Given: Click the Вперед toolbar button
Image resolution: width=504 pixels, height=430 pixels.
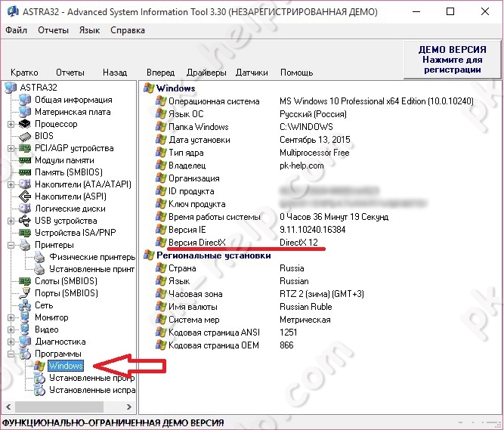Looking at the screenshot, I should click(160, 73).
